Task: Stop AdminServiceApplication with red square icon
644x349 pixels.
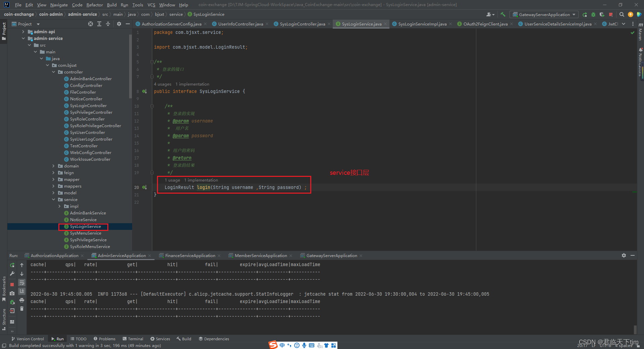Action: point(12,284)
